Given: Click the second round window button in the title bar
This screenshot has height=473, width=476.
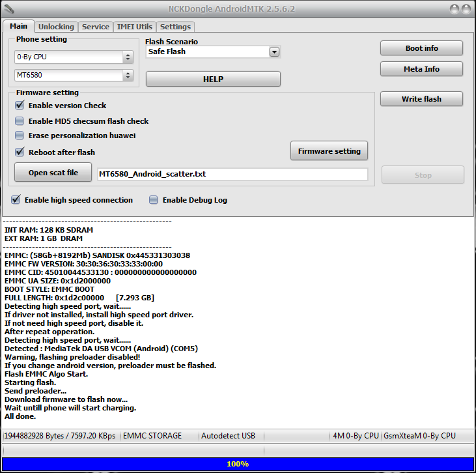Looking at the screenshot, I should pos(466,9).
